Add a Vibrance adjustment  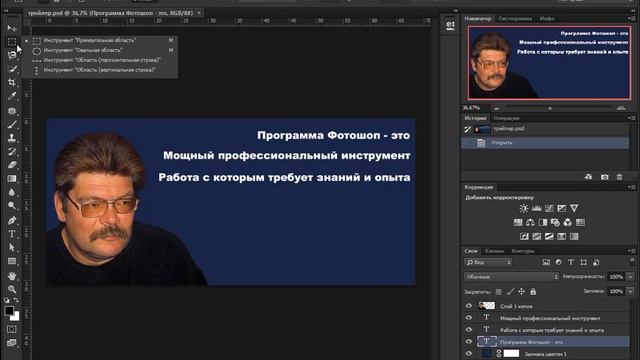click(x=574, y=209)
